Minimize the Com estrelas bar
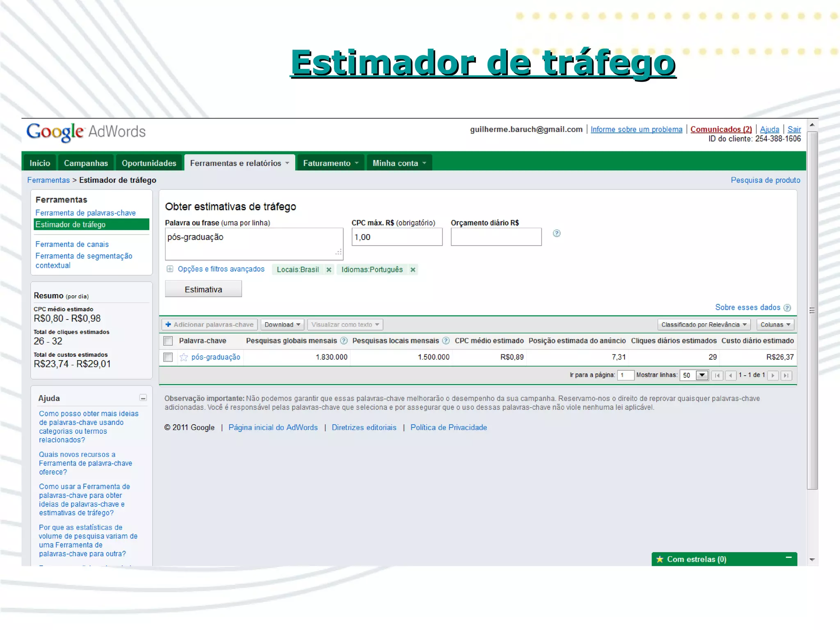Image resolution: width=840 pixels, height=630 pixels. tap(789, 558)
